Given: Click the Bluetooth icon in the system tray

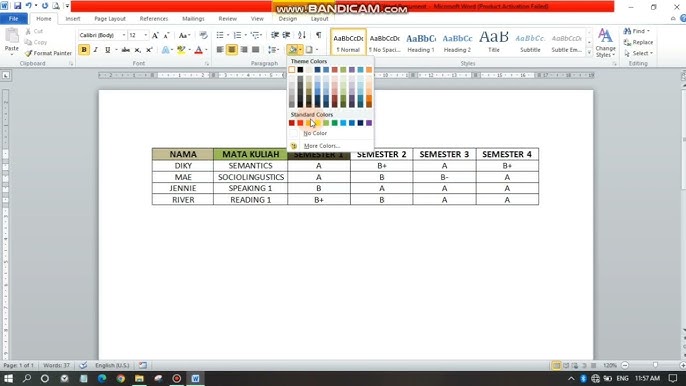Looking at the screenshot, I should (x=583, y=379).
